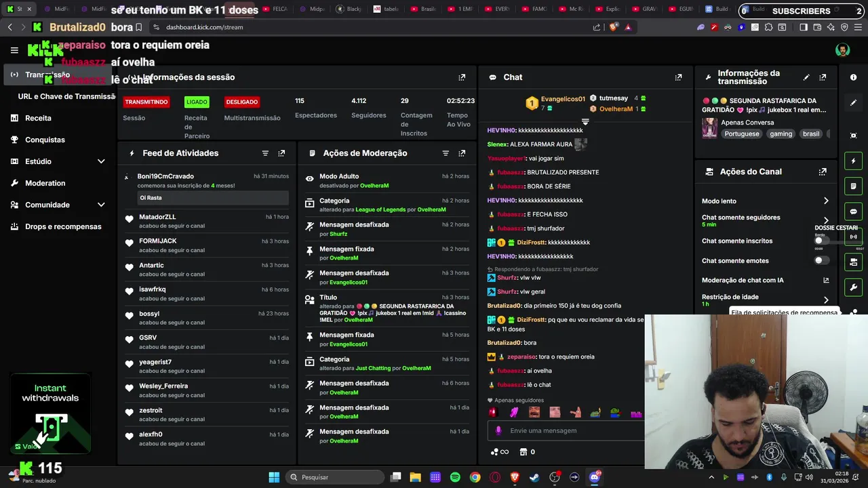The image size is (868, 488).
Task: Open Discord from the taskbar
Action: [x=595, y=477]
